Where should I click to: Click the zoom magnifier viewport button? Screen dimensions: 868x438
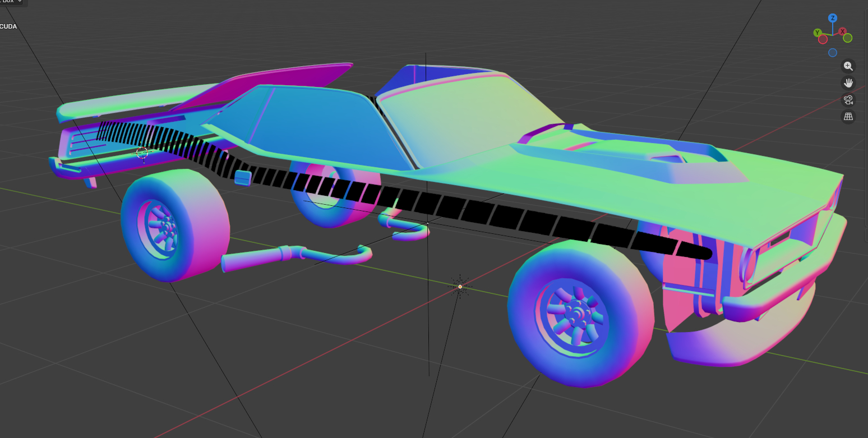point(848,66)
